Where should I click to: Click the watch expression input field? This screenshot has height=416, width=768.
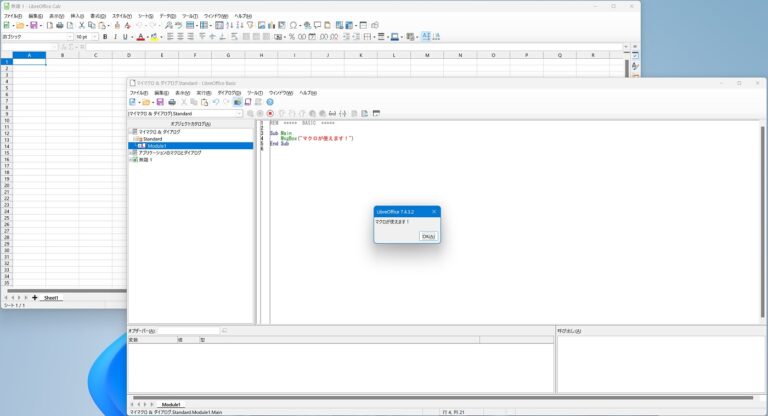click(x=189, y=330)
